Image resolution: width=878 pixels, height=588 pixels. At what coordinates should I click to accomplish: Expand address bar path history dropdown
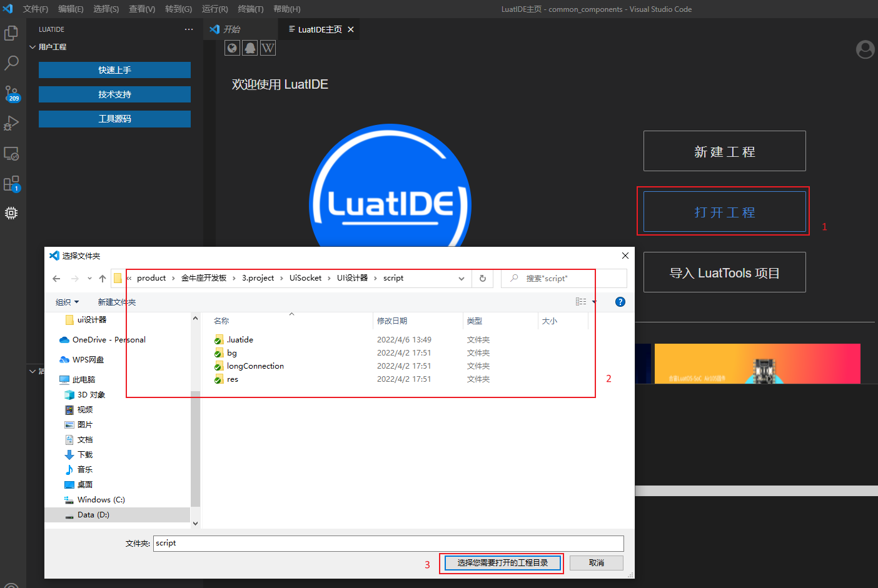(462, 279)
